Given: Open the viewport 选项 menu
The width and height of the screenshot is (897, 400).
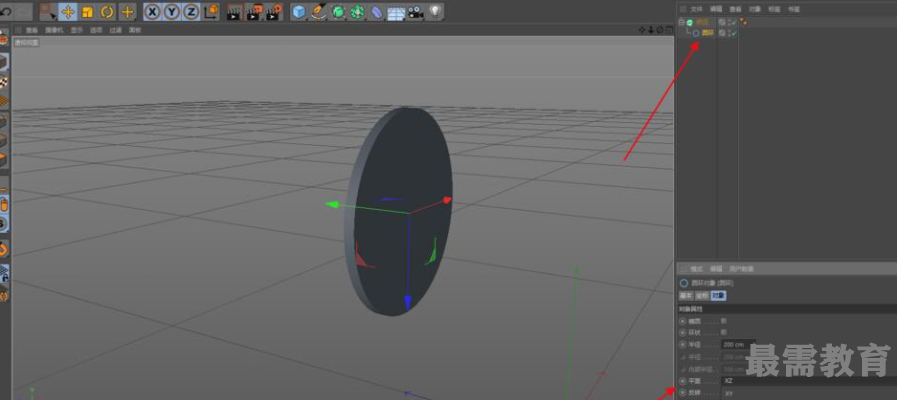Looking at the screenshot, I should (96, 30).
